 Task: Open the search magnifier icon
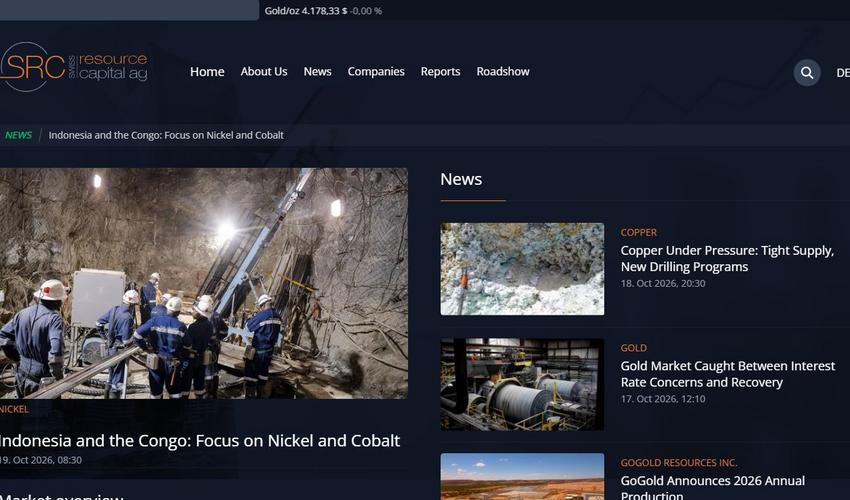point(807,73)
